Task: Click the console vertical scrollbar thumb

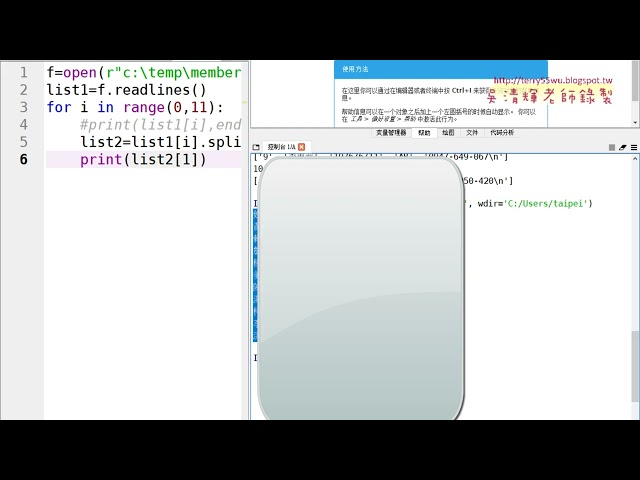Action: coord(635,366)
